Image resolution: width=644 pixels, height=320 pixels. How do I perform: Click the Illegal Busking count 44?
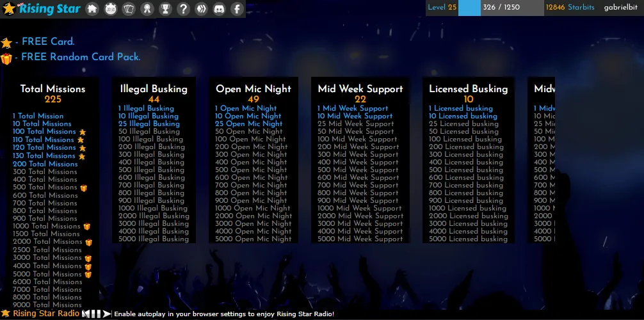coord(154,99)
